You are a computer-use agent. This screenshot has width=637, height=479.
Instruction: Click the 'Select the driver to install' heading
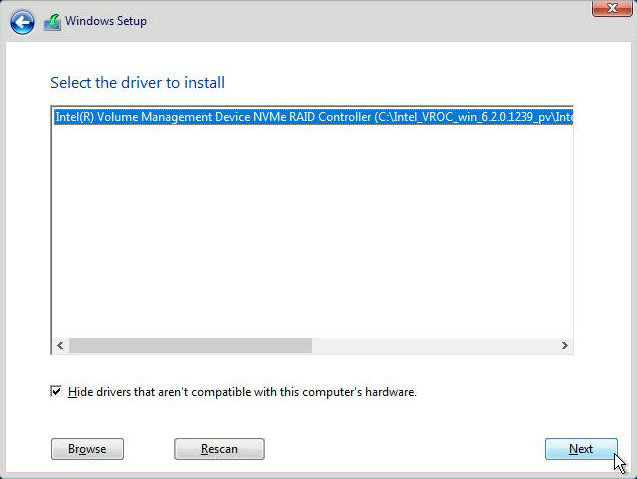tap(137, 82)
